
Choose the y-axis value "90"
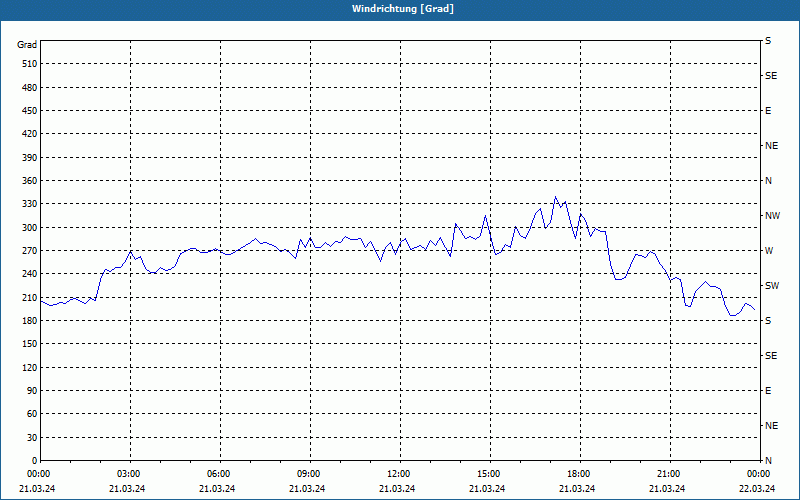(32, 391)
